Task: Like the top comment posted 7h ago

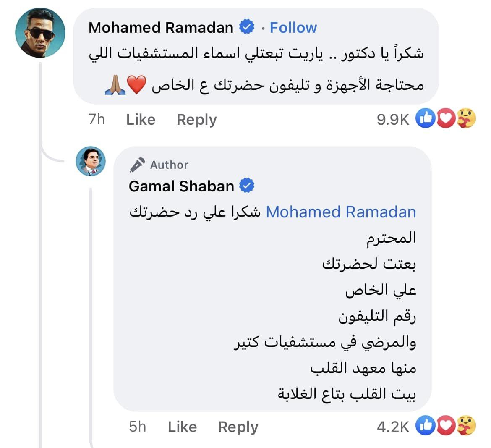Action: 141,120
